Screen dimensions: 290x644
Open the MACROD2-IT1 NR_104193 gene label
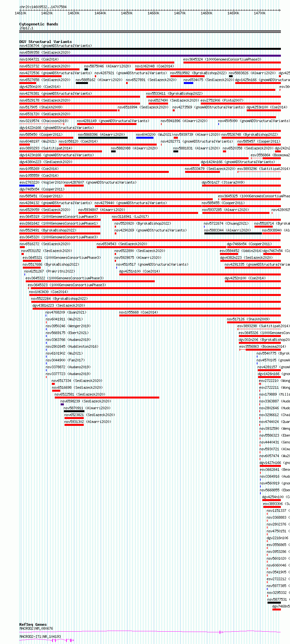40,637
